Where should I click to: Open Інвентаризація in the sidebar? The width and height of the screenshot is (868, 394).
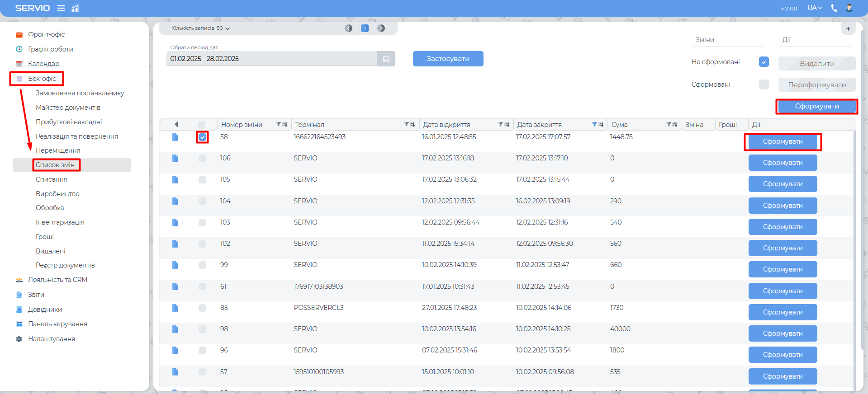(x=60, y=222)
